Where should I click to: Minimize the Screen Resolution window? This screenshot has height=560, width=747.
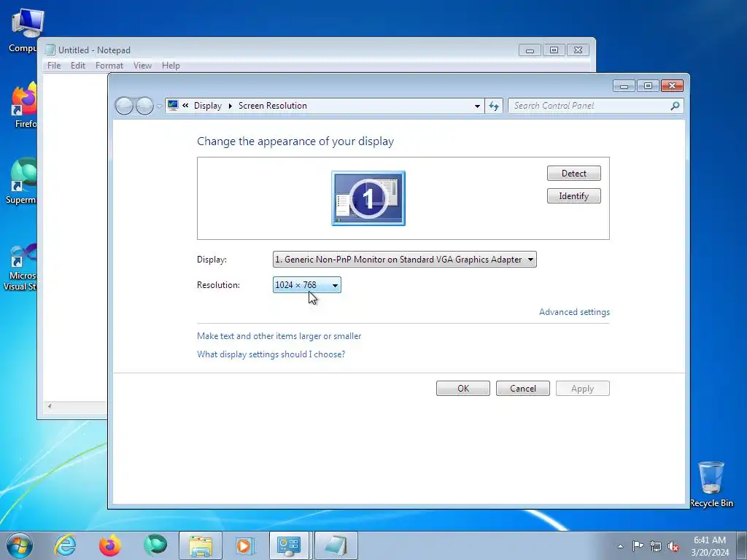624,86
